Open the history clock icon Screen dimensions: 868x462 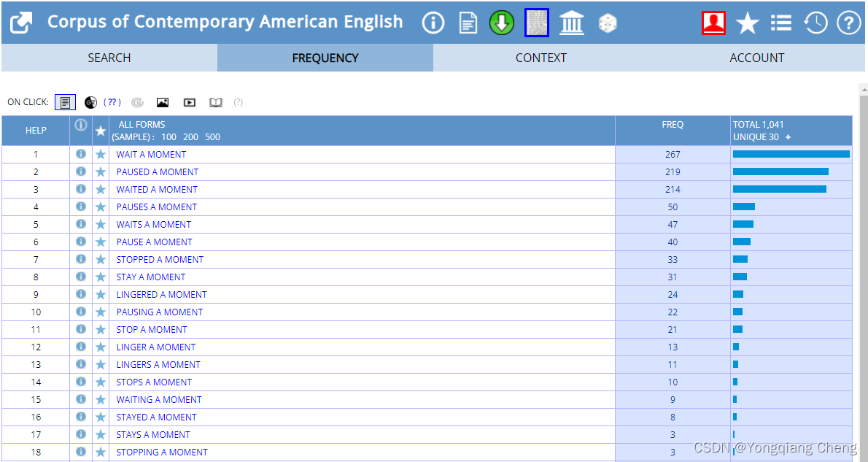point(815,23)
